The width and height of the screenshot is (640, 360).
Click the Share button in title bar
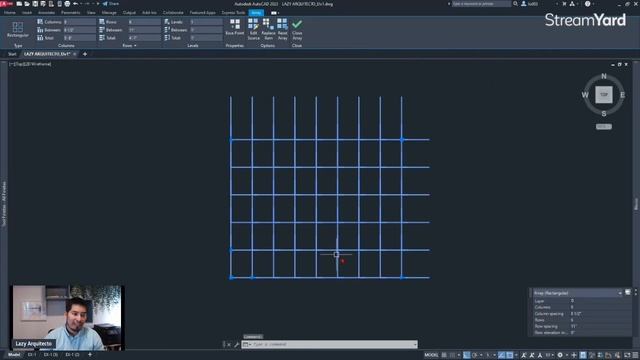click(111, 4)
